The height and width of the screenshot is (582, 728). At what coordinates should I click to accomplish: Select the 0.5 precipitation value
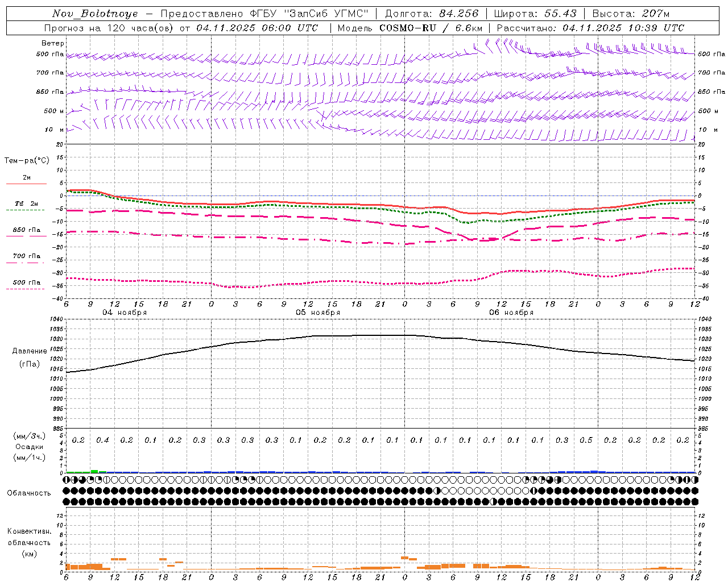click(x=586, y=440)
